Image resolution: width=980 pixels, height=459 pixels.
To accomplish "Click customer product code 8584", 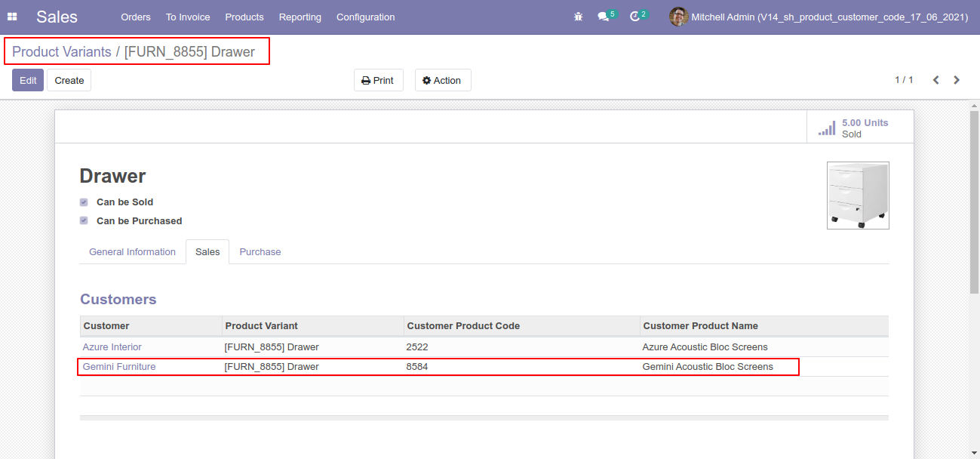I will [x=417, y=367].
